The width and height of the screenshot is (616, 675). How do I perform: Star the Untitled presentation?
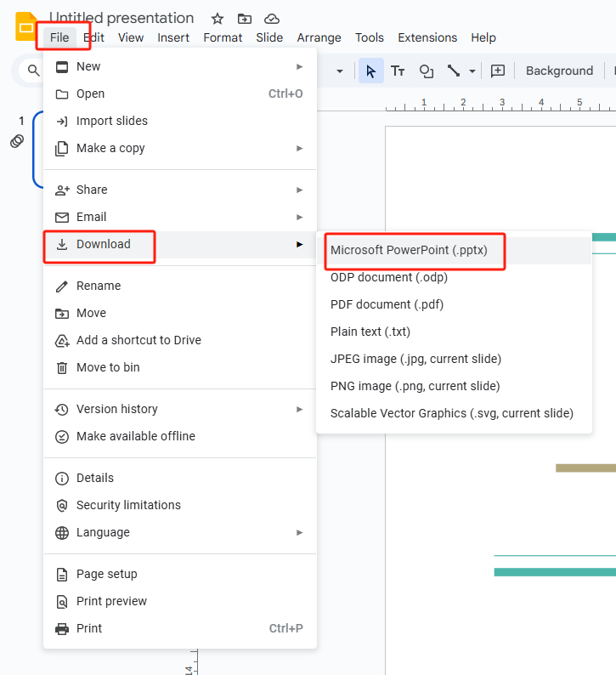pos(218,19)
